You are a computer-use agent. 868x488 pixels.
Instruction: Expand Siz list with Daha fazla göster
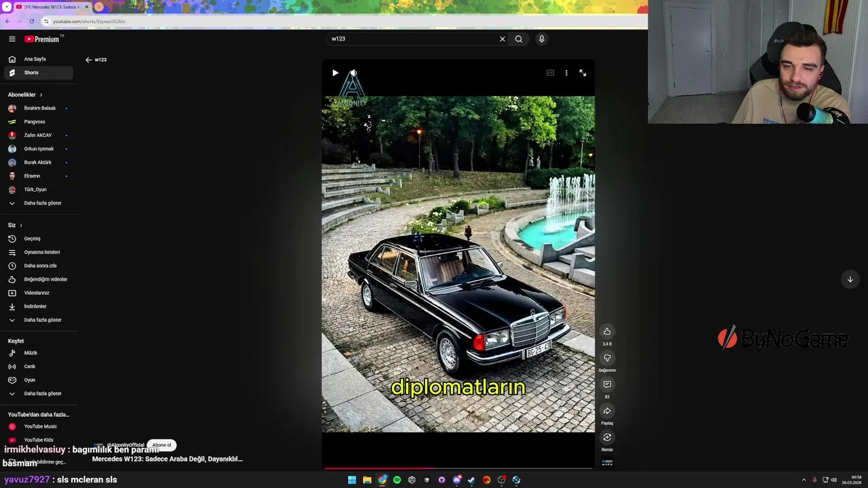tap(39, 320)
